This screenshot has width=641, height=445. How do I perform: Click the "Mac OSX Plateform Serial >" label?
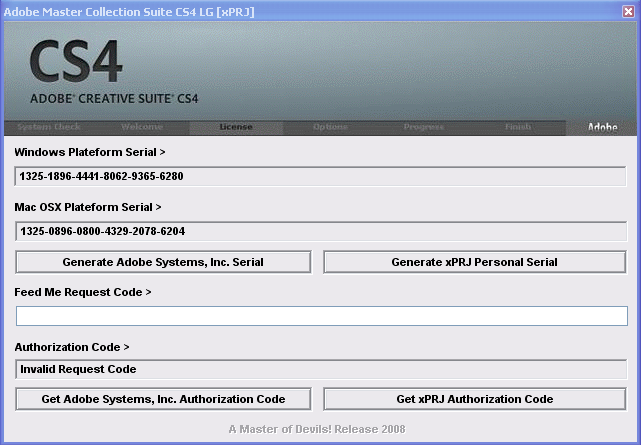coord(88,207)
